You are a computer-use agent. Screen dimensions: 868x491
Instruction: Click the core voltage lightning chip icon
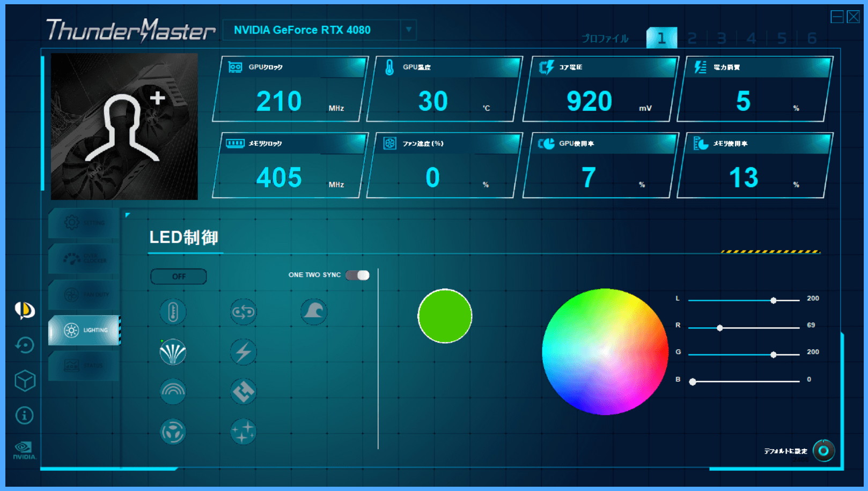tap(546, 67)
